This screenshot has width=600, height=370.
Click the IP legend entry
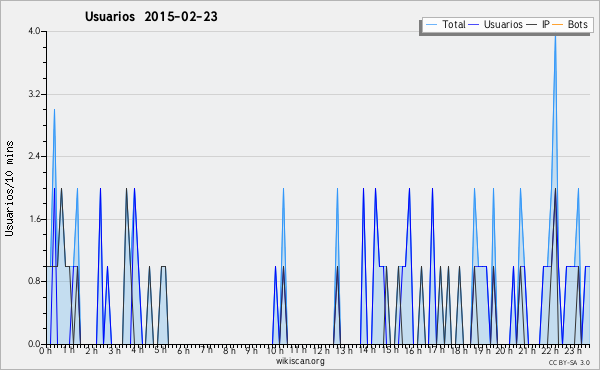click(x=538, y=24)
